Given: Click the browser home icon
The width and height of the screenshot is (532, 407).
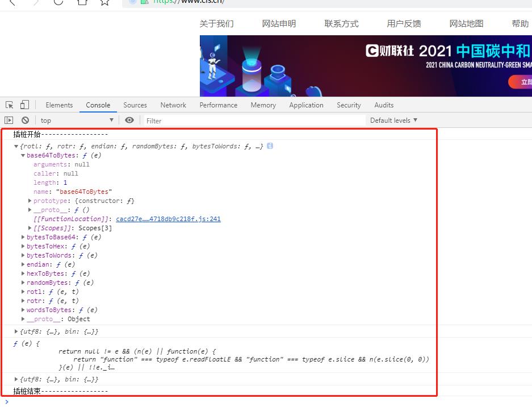Looking at the screenshot, I should click(82, 2).
